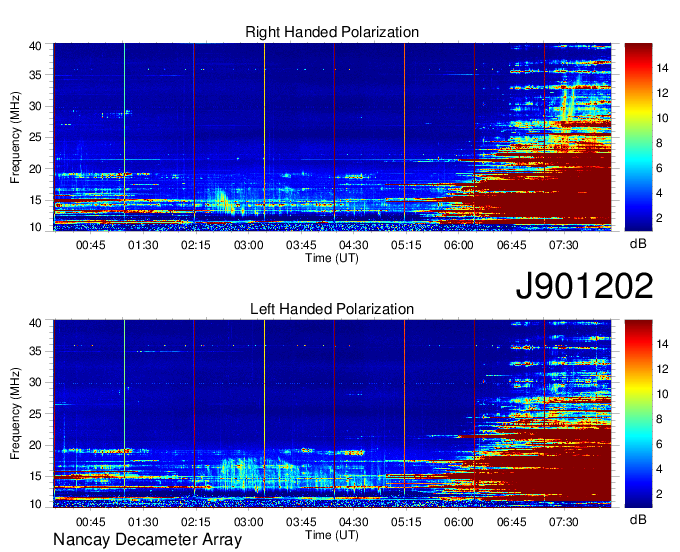
Task: Click the Right Handed plot's color scale bar
Action: click(638, 137)
